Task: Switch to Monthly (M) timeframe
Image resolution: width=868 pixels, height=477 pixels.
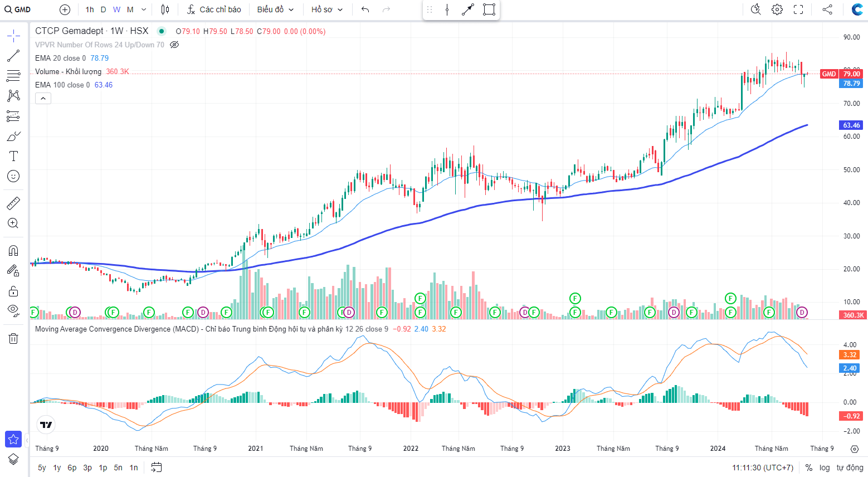Action: [130, 9]
